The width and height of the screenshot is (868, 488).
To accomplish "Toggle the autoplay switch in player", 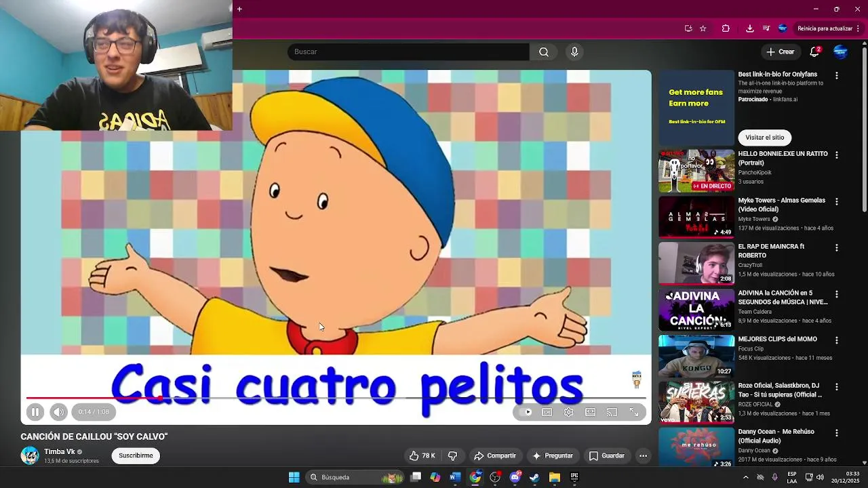I will (526, 412).
